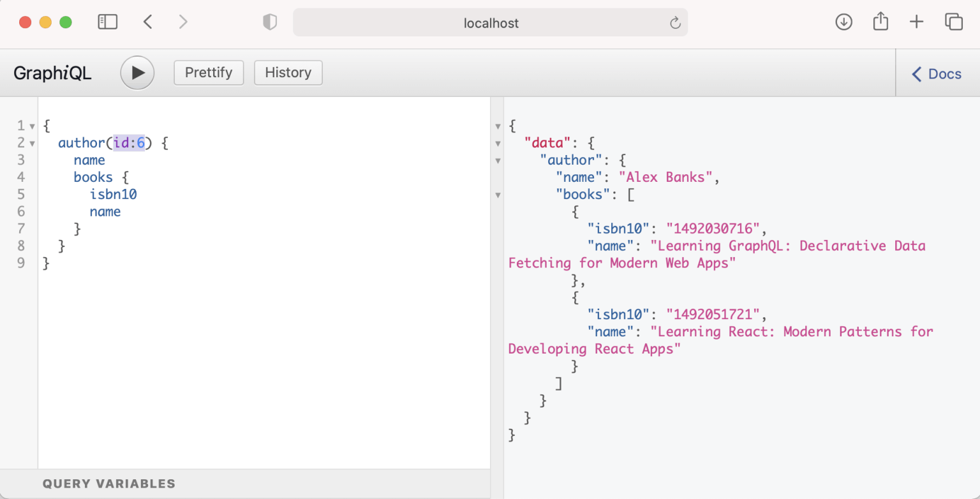Collapse the author field on line 2
The height and width of the screenshot is (499, 980).
pyautogui.click(x=32, y=144)
